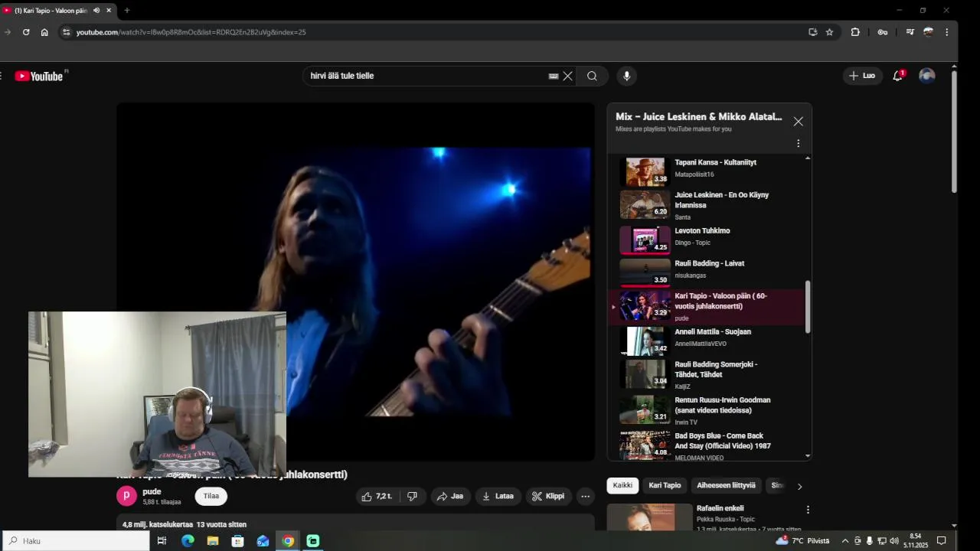
Task: Open the YouTube home logo
Action: (x=39, y=76)
